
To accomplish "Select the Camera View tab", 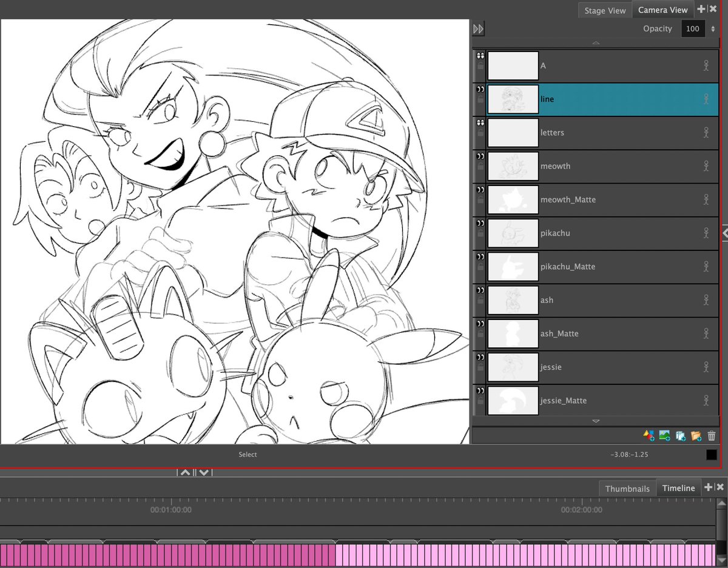I will [x=663, y=10].
